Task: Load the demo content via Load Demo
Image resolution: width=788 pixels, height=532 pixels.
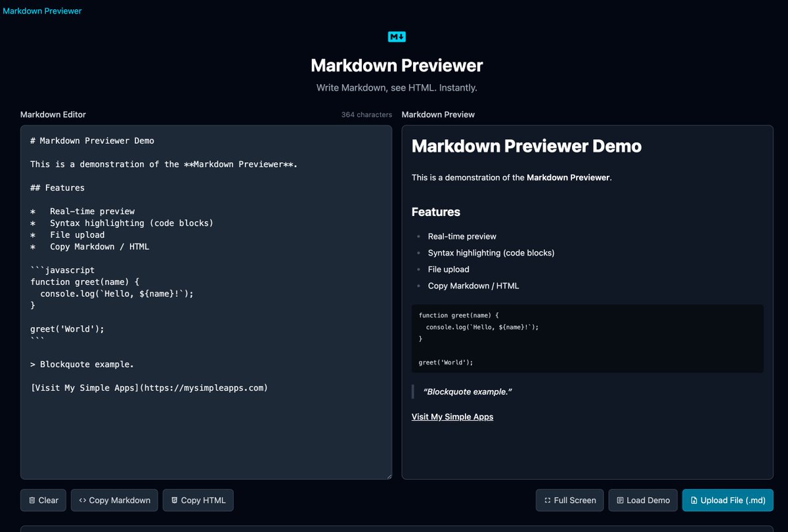Action: click(643, 500)
